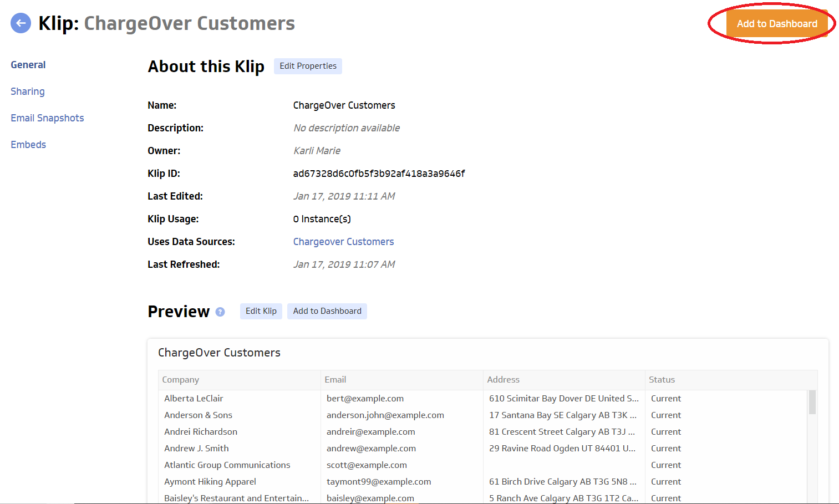The image size is (839, 504).
Task: Click email andreir@example.com
Action: pyautogui.click(x=371, y=432)
